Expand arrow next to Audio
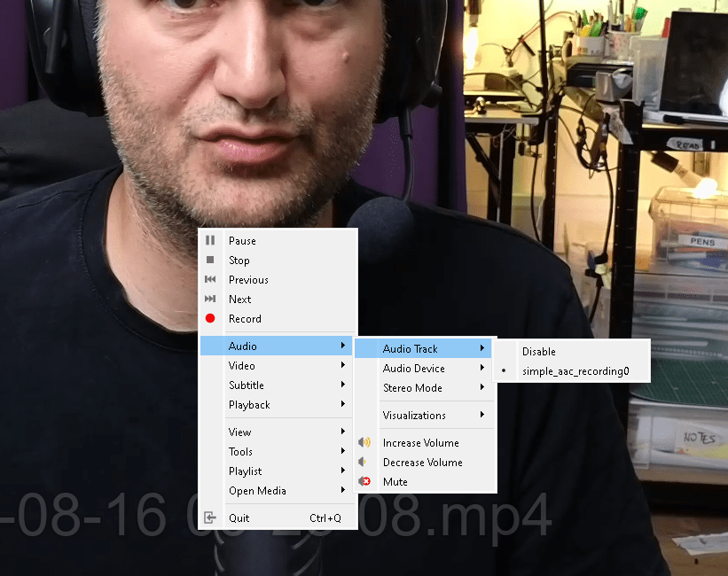The image size is (728, 576). pyautogui.click(x=342, y=346)
